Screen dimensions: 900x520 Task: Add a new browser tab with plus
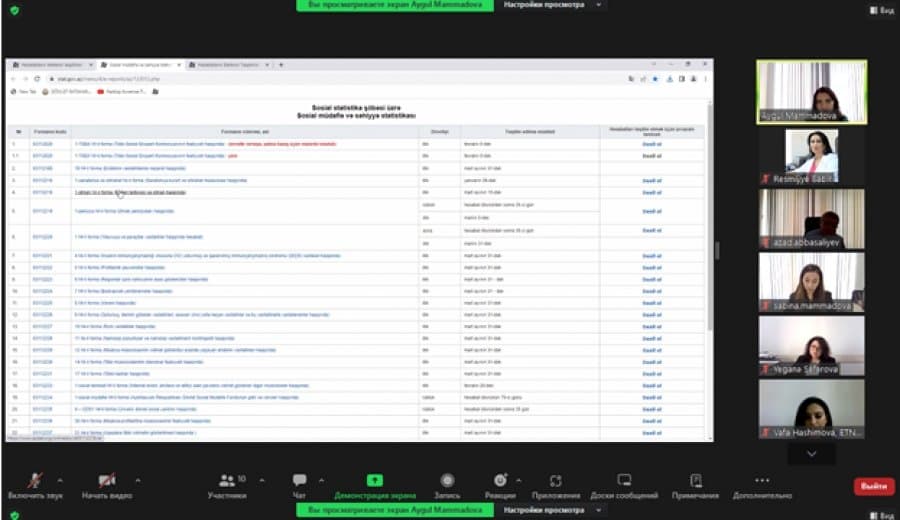pyautogui.click(x=281, y=65)
